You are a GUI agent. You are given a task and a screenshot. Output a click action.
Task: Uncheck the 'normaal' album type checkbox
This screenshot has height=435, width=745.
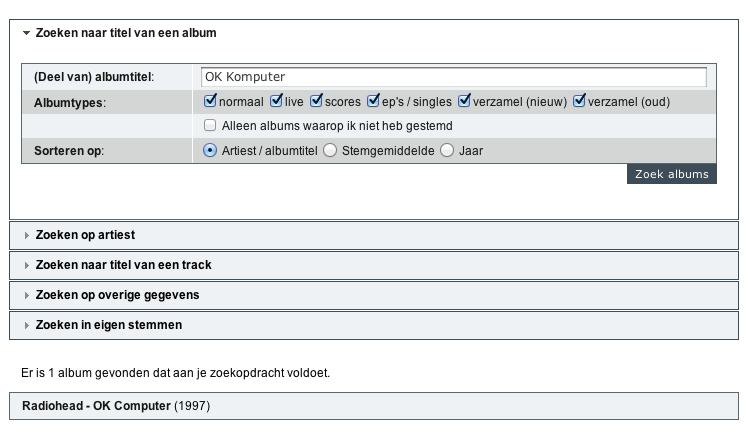pyautogui.click(x=210, y=101)
